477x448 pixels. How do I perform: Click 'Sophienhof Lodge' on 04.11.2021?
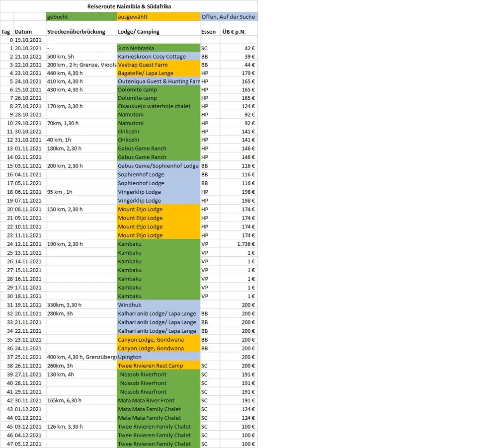tap(159, 174)
